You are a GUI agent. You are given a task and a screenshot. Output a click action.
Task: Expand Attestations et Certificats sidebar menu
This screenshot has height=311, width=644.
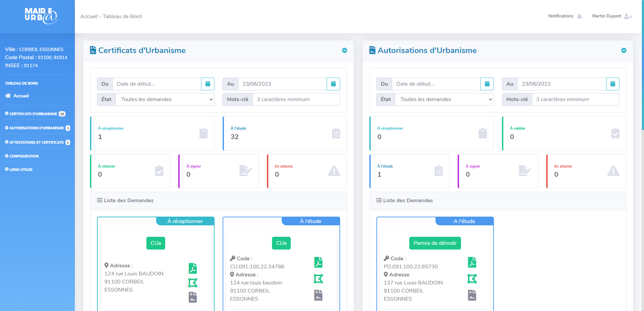[x=37, y=142]
